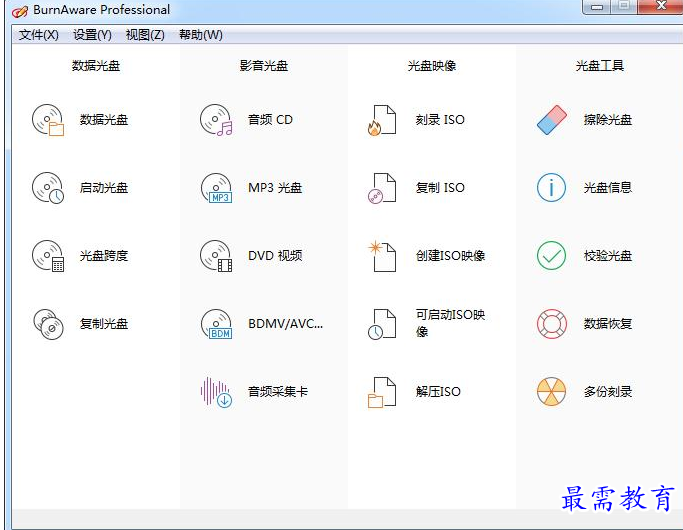Select the 音频 CD music disc icon
This screenshot has height=530, width=683.
[x=216, y=120]
